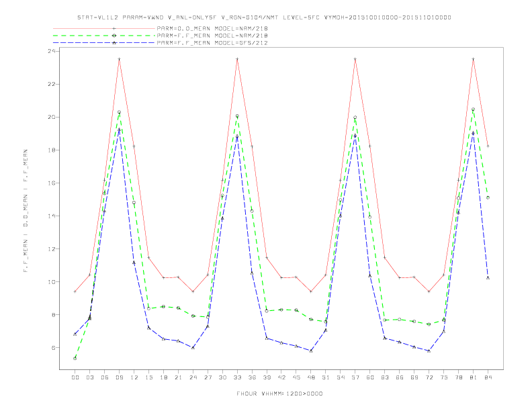Click blue GFS triangle point at hour 00
This screenshot has height=411, width=532.
[x=75, y=334]
